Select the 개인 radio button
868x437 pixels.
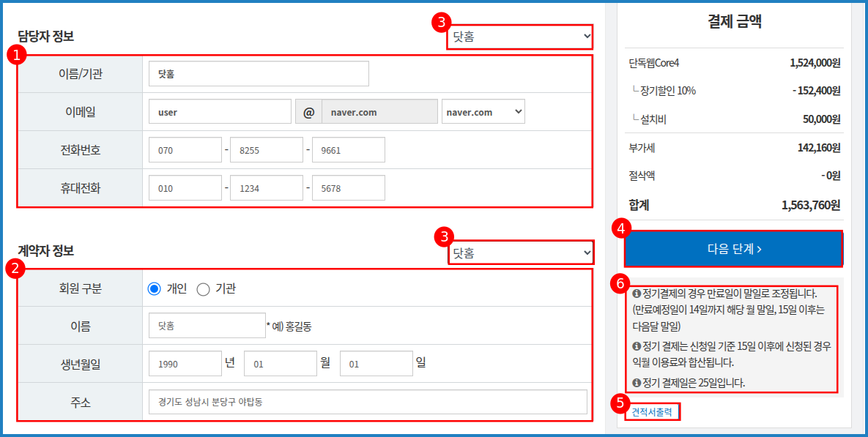tap(154, 289)
